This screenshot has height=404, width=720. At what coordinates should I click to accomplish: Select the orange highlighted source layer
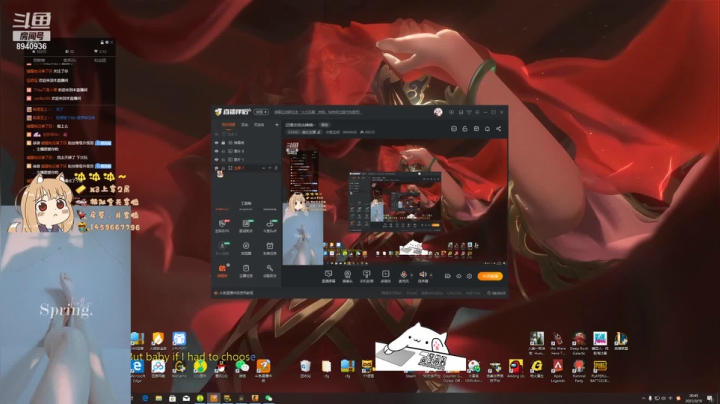(x=247, y=168)
